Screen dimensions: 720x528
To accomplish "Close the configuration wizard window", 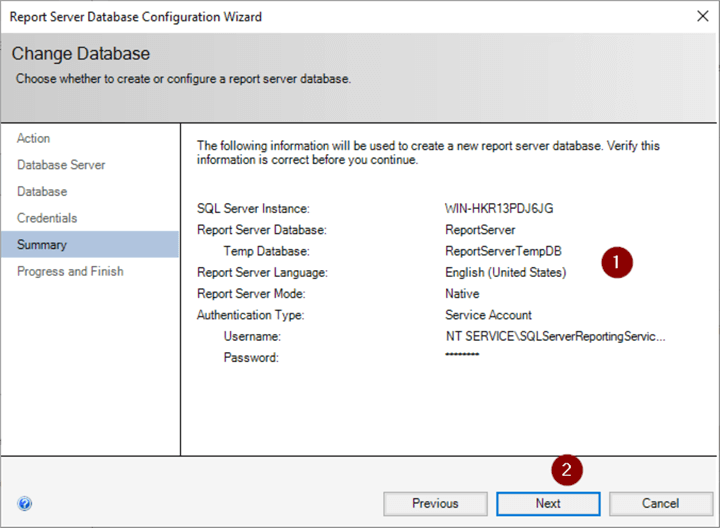I will [x=698, y=16].
